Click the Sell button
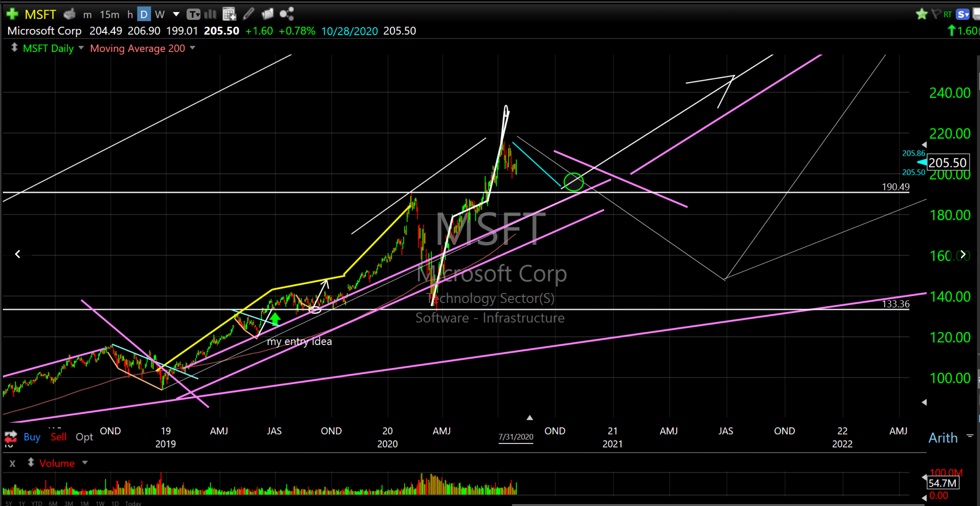This screenshot has height=506, width=980. (58, 437)
